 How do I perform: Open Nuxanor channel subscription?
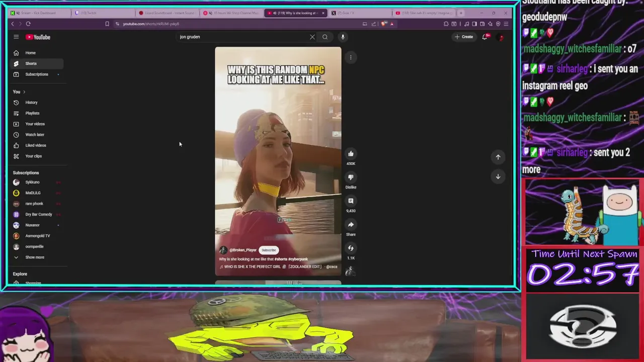click(36, 225)
